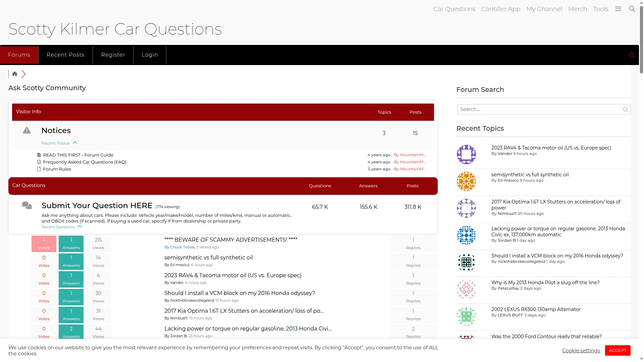Viewport: 644px width, 362px height.
Task: Open sidebar topic semisynthetic vs full synthetic oil
Action: tap(530, 175)
